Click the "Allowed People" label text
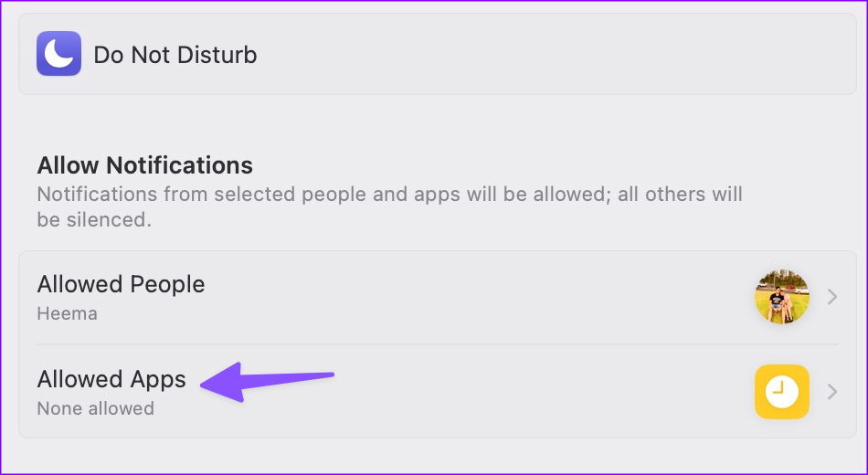 [121, 284]
